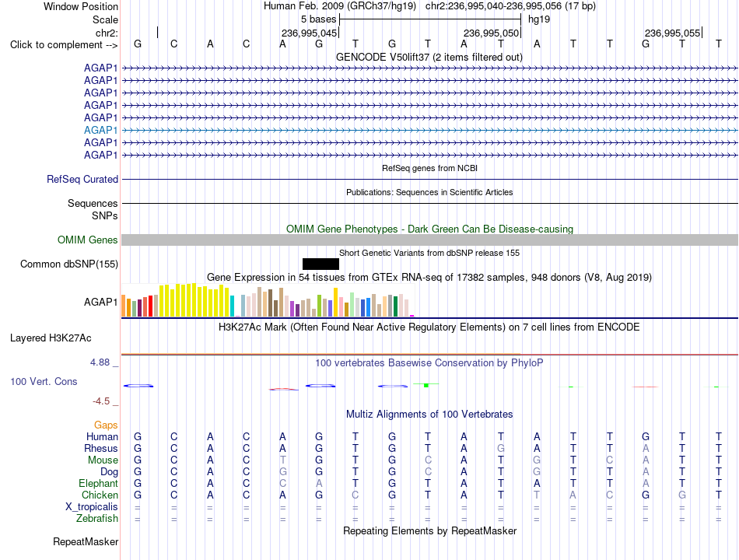Click the green PhyloP conservation bar
This screenshot has width=739, height=560.
pyautogui.click(x=426, y=385)
